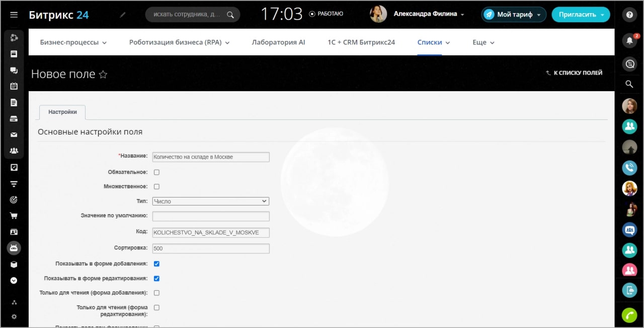Screen dimensions: 644x328
Task: Click the green phone call button
Action: [x=629, y=315]
